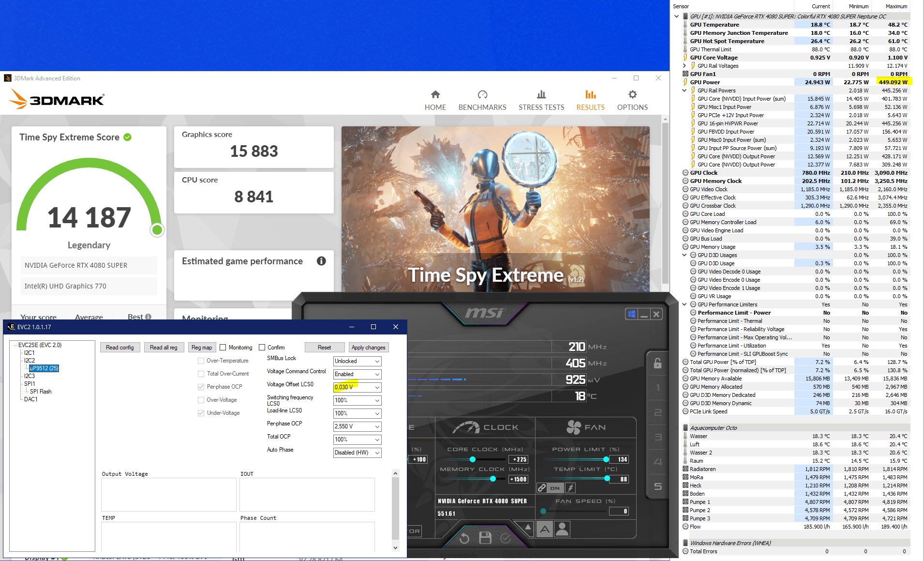Click the 3DMark logo

click(56, 99)
